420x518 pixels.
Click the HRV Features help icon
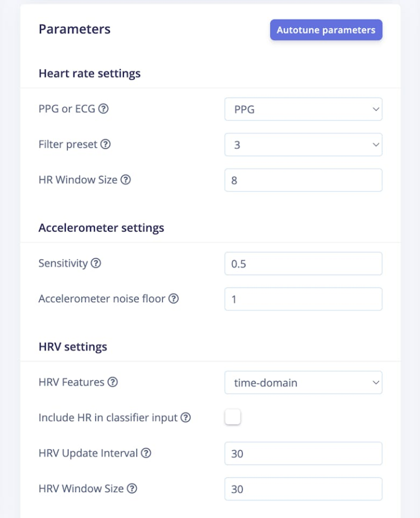[112, 383]
